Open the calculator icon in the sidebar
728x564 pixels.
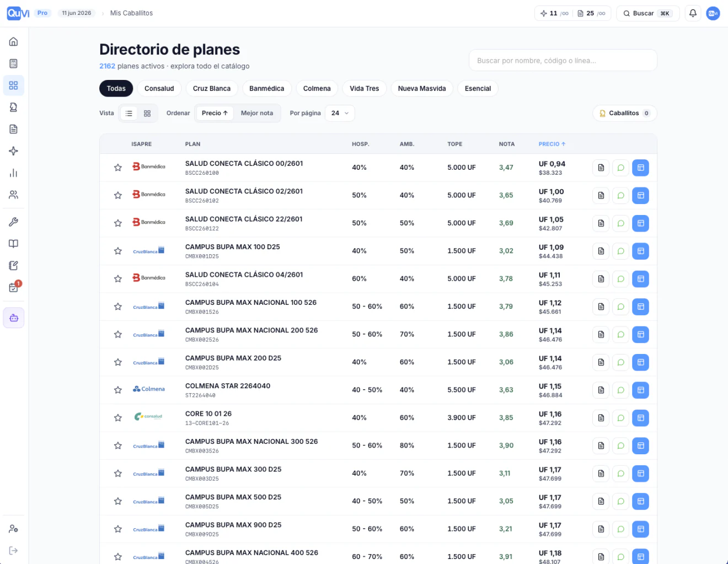coord(13,63)
